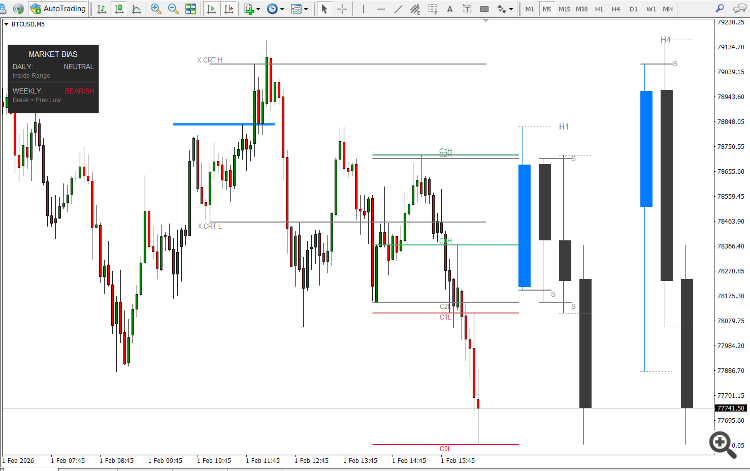Click the 'H4' candle projection label
Viewport: 750px width, 471px height.
666,40
